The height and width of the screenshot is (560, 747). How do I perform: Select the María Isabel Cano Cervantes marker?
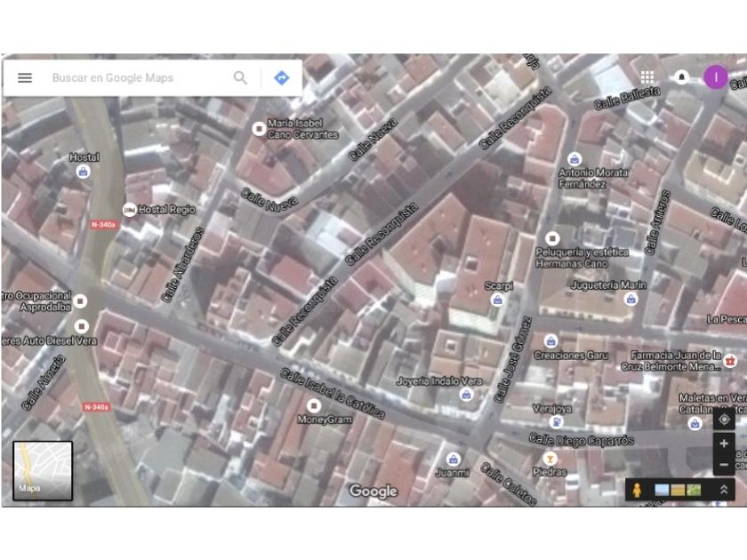(259, 129)
